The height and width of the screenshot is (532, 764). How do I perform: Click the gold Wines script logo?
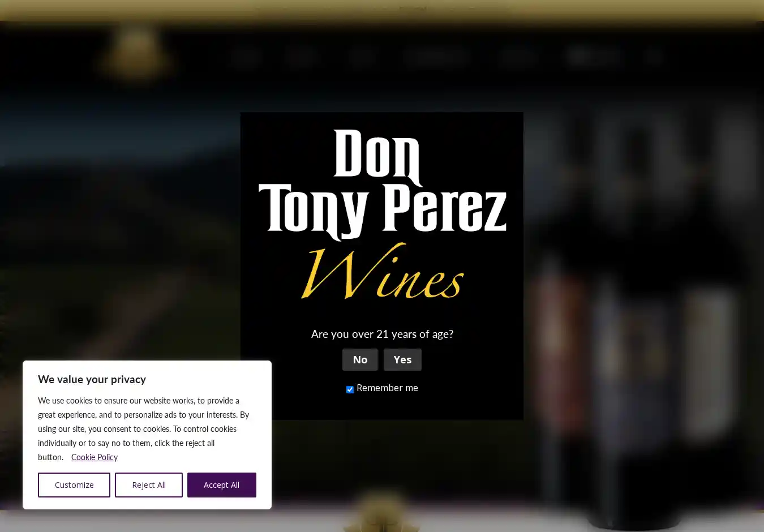click(383, 271)
